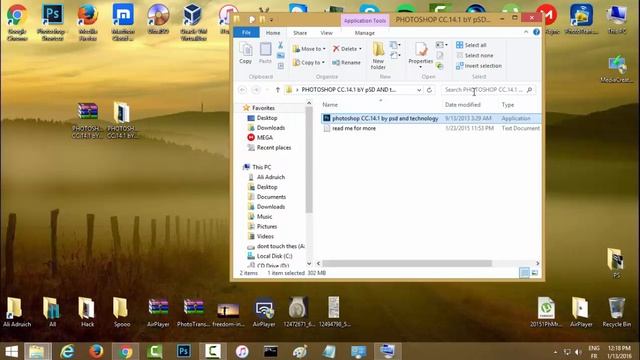
Task: Click the blue Help question mark icon
Action: [536, 32]
